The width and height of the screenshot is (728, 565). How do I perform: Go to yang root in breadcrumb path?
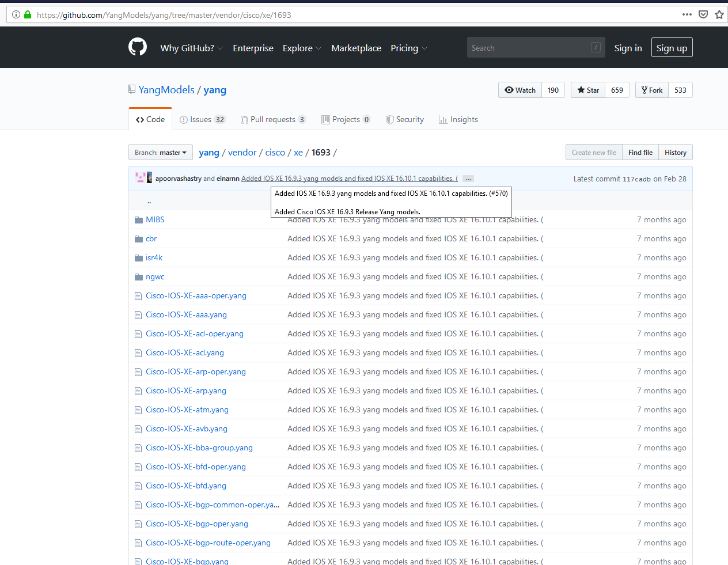(209, 153)
